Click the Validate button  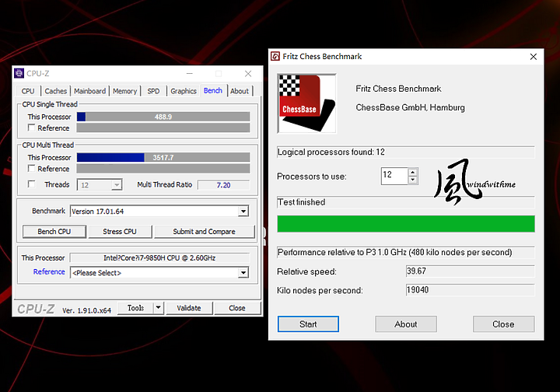coord(189,308)
